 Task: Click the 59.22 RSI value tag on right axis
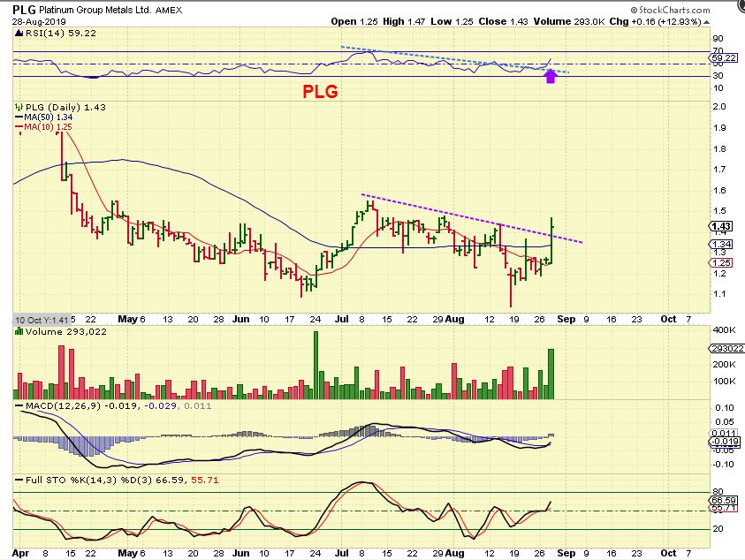(724, 58)
